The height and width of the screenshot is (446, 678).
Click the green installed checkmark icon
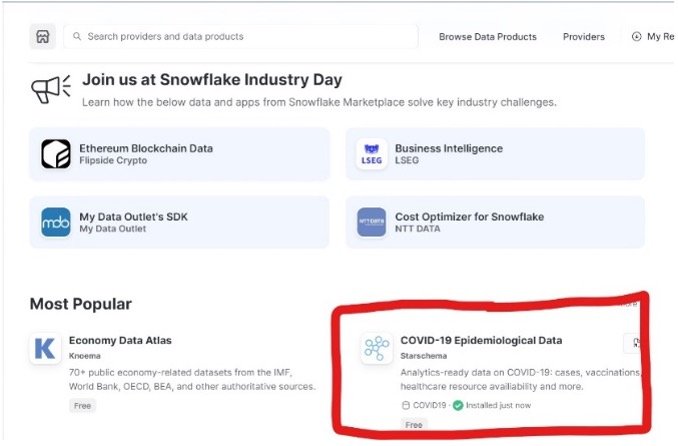(x=458, y=405)
